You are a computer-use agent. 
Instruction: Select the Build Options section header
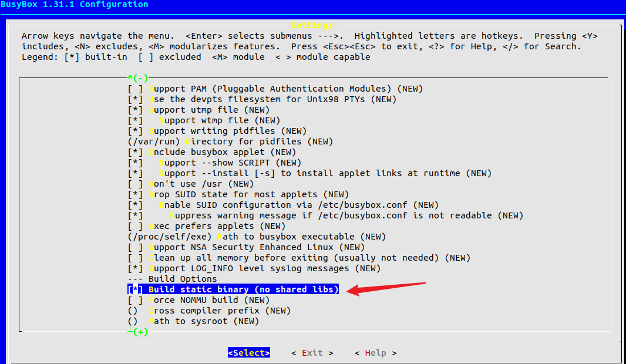pyautogui.click(x=172, y=279)
